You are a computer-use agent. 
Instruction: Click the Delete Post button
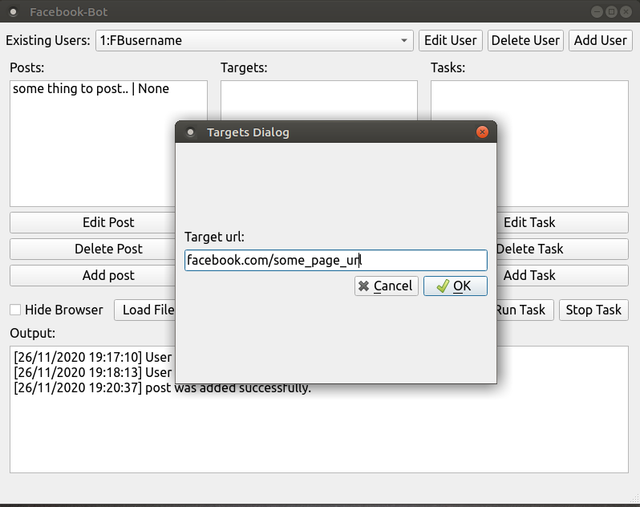(93, 249)
